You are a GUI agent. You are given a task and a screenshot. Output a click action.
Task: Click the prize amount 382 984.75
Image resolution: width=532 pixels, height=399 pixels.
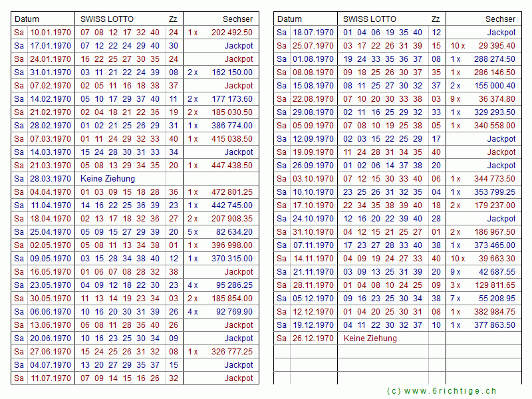494,312
